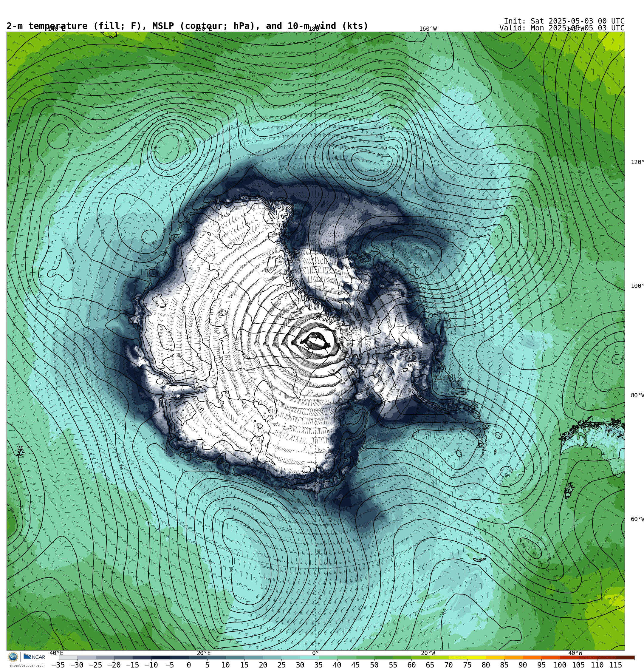This screenshot has width=644, height=669.
Task: Click the 100° longitude label on right edge
Action: [637, 286]
